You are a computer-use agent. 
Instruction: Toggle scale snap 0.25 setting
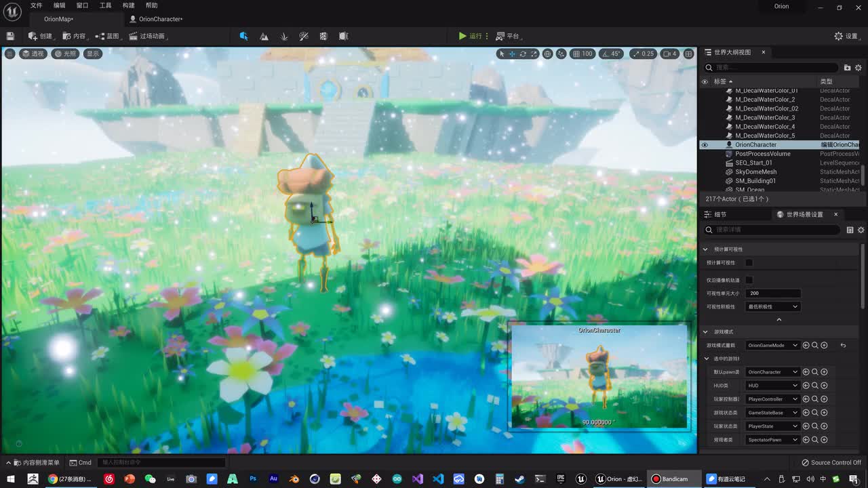644,54
